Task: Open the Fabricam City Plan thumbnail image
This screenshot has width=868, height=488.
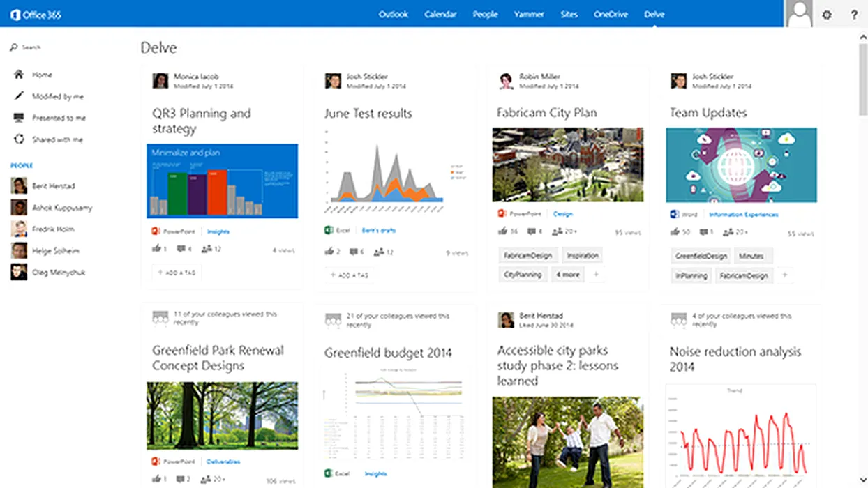Action: pos(568,165)
